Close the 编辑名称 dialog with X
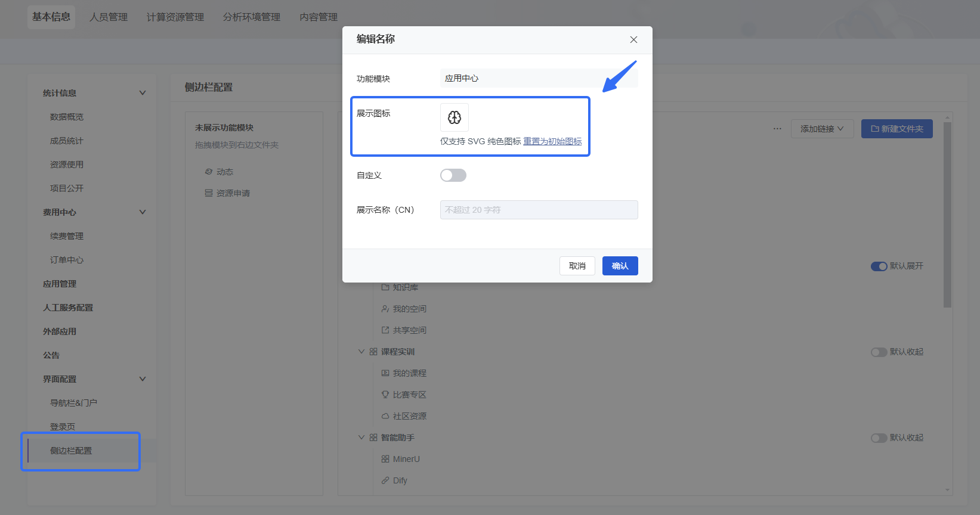The width and height of the screenshot is (980, 515). [633, 39]
